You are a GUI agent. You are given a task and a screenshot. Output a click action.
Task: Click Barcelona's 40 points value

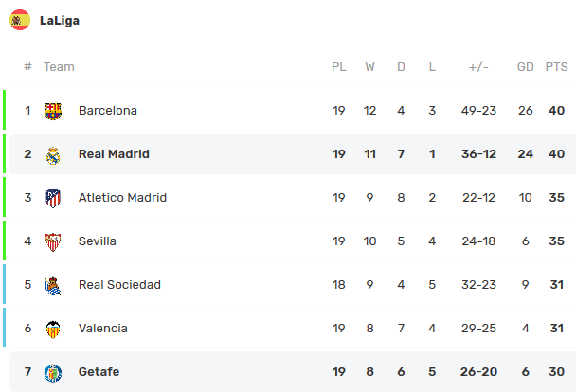[x=556, y=111]
